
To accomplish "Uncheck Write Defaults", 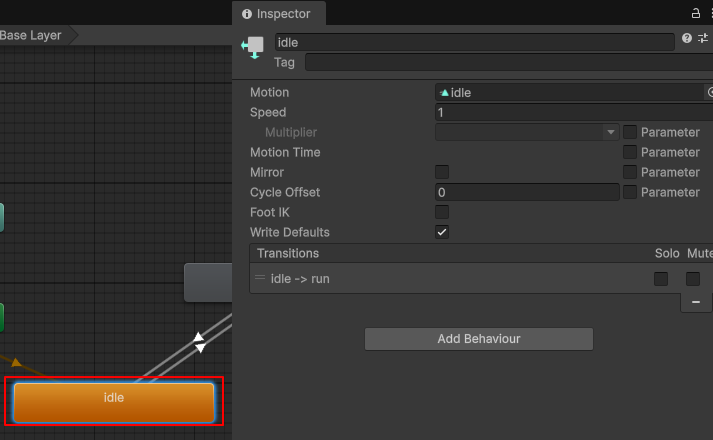I will (x=442, y=232).
